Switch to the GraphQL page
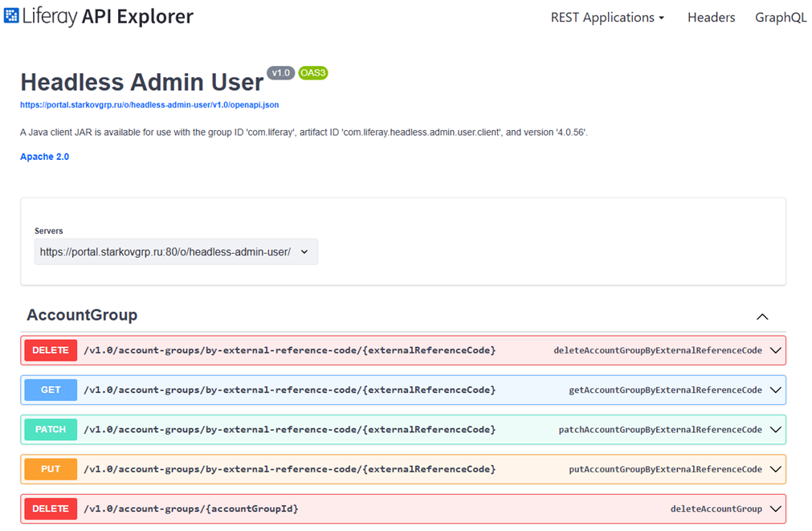This screenshot has height=531, width=812. click(x=780, y=18)
